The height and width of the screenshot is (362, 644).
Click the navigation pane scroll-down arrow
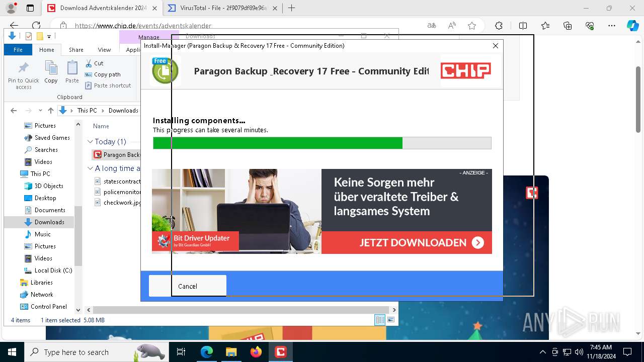click(x=78, y=310)
